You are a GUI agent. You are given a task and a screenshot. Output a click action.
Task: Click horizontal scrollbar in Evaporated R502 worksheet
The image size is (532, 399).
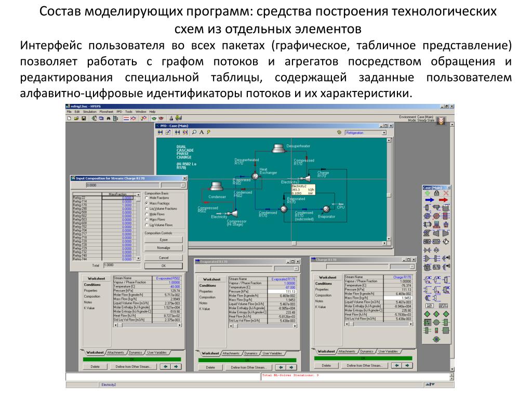pos(147,325)
